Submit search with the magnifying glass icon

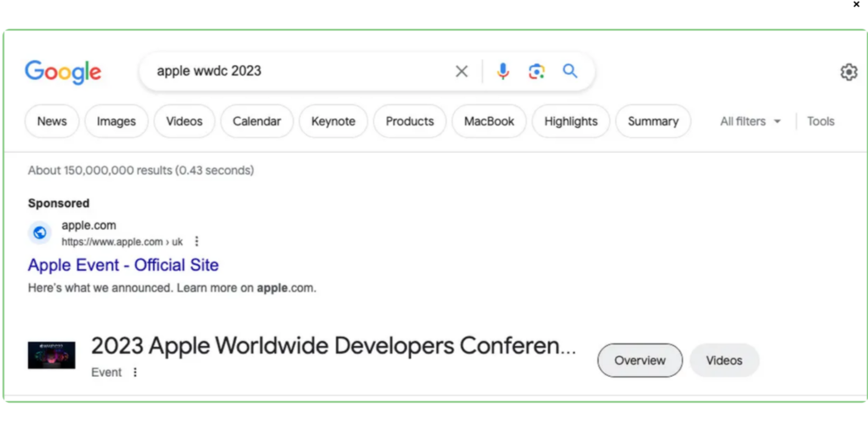pos(570,71)
